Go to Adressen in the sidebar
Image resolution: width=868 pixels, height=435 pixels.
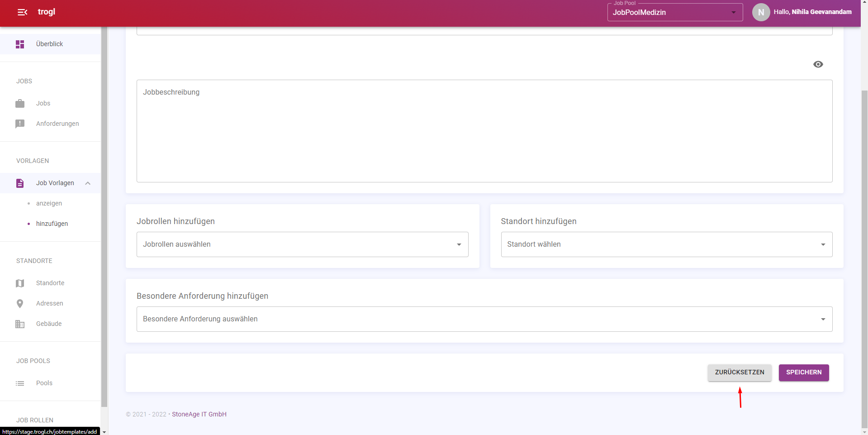point(50,303)
